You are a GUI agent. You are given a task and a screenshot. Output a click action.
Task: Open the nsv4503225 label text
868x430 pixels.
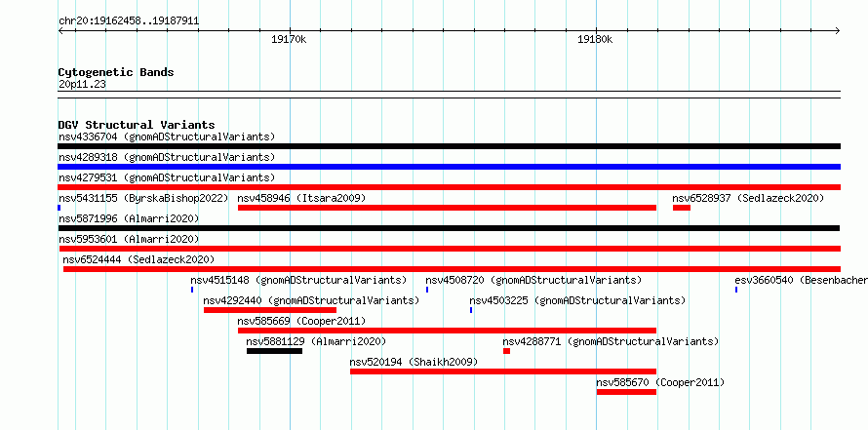click(x=578, y=300)
